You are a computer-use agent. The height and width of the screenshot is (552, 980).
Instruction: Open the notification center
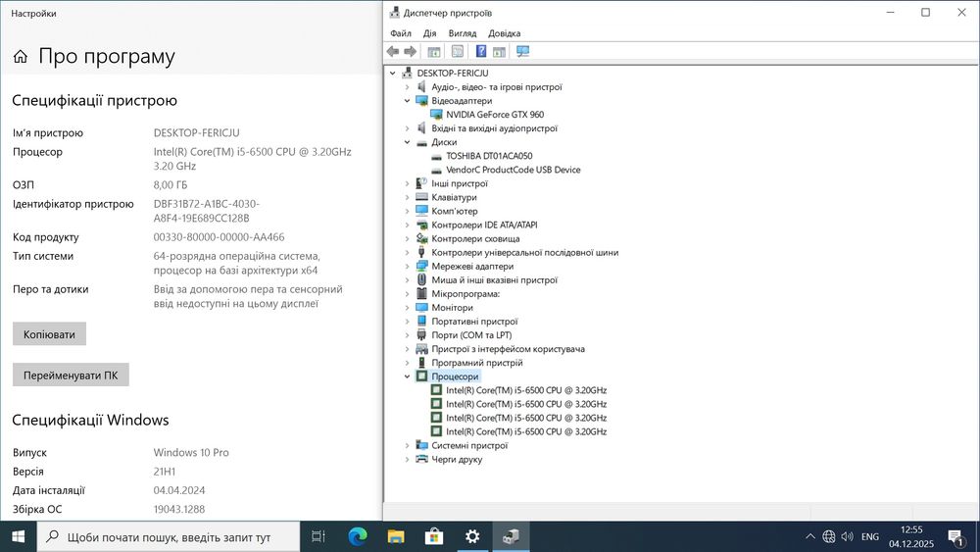pyautogui.click(x=955, y=536)
